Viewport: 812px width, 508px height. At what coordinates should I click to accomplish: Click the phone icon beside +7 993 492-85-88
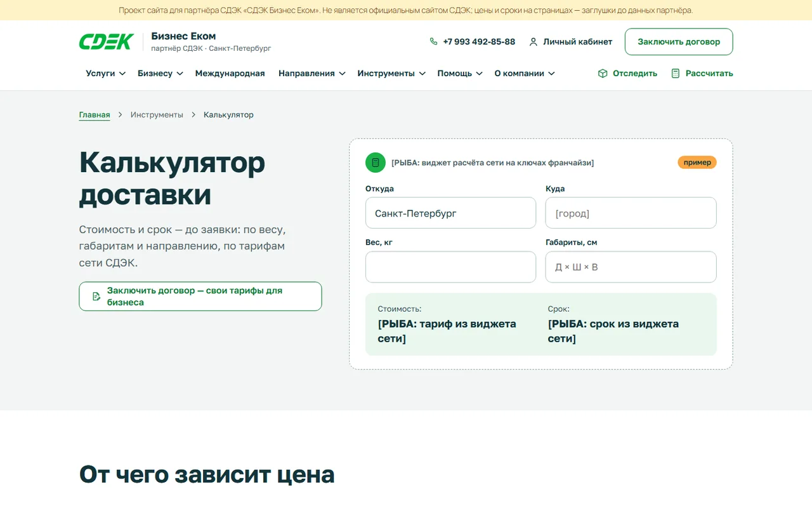(434, 41)
